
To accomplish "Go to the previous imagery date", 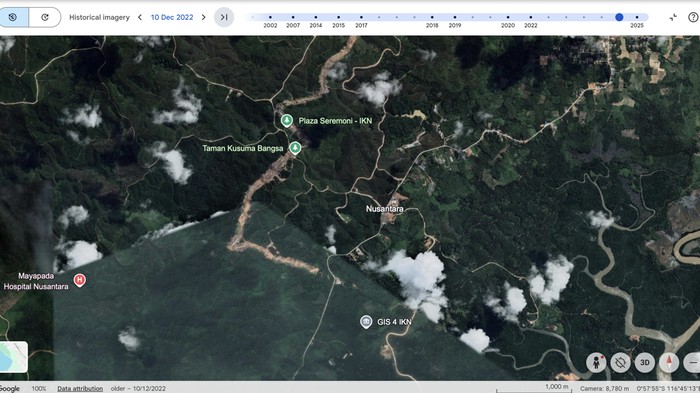I will 140,17.
